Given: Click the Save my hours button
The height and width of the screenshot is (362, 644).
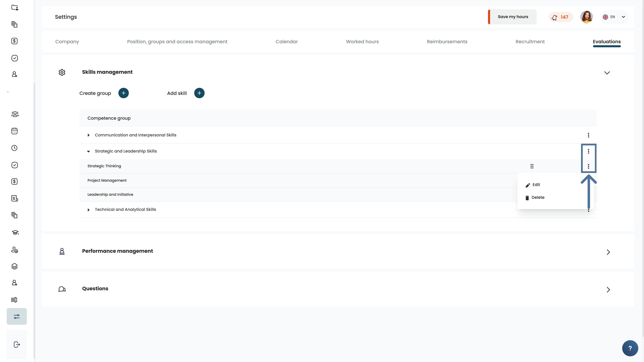Looking at the screenshot, I should coord(512,17).
